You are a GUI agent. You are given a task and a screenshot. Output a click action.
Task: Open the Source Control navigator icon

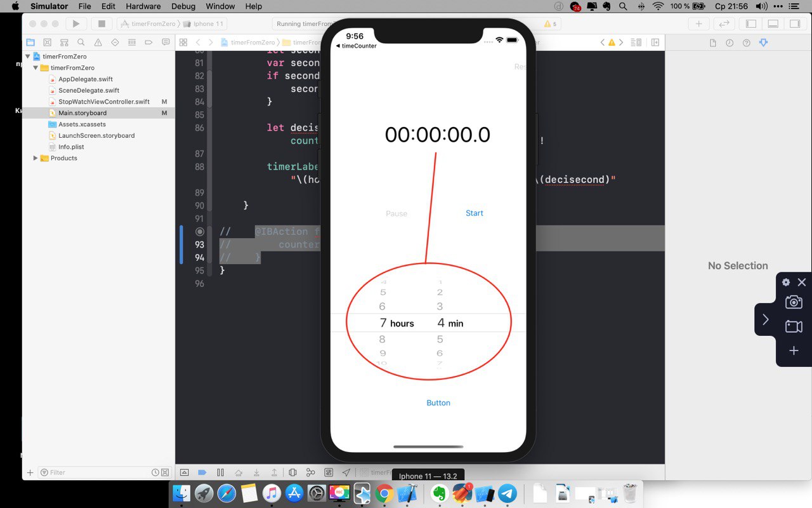pyautogui.click(x=47, y=43)
